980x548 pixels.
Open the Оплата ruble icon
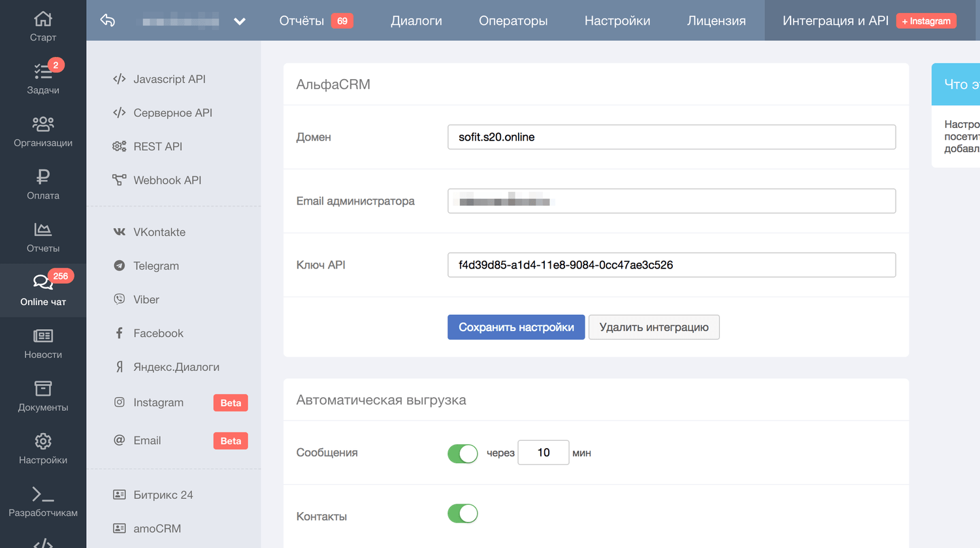(x=43, y=176)
